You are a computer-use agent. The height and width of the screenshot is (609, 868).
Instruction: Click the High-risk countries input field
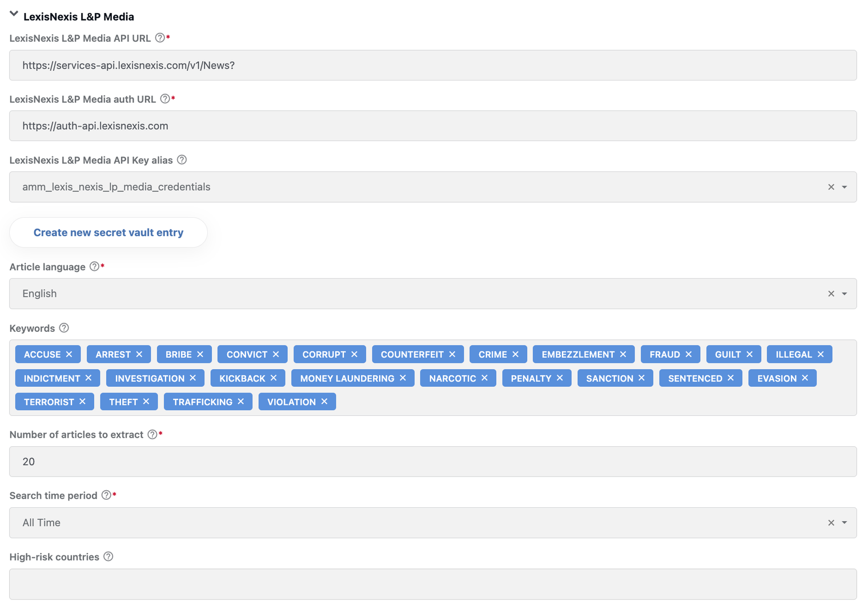[433, 584]
